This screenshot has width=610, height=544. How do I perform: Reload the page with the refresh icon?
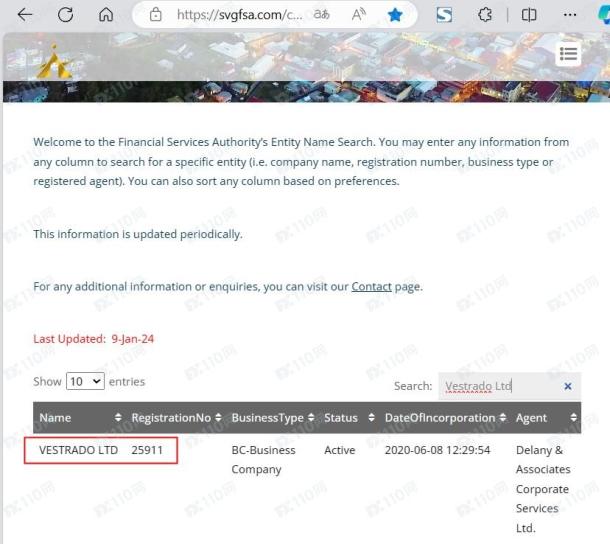(65, 15)
